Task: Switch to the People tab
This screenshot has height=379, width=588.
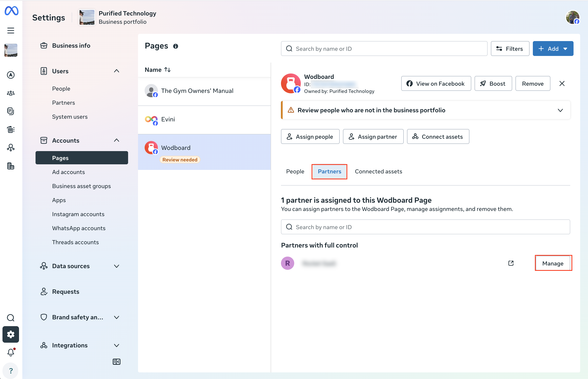Action: click(295, 172)
